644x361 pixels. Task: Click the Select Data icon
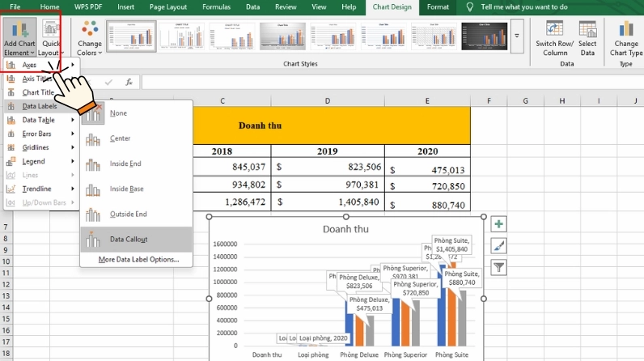pyautogui.click(x=587, y=29)
